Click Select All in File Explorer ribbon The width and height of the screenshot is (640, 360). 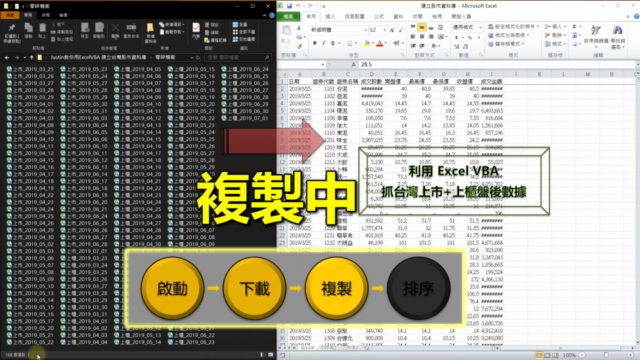click(240, 24)
